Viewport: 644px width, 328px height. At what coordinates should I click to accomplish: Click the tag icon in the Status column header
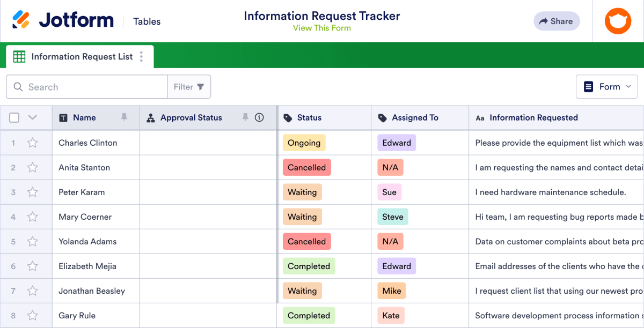click(288, 117)
